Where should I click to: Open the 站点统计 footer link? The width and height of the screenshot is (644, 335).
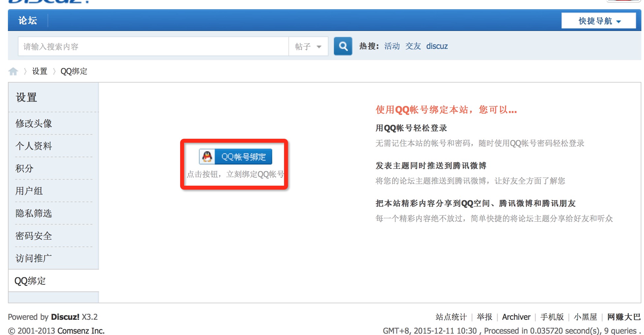[451, 317]
